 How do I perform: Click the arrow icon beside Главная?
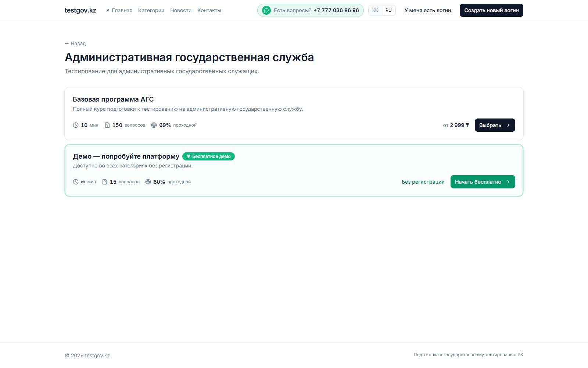108,10
